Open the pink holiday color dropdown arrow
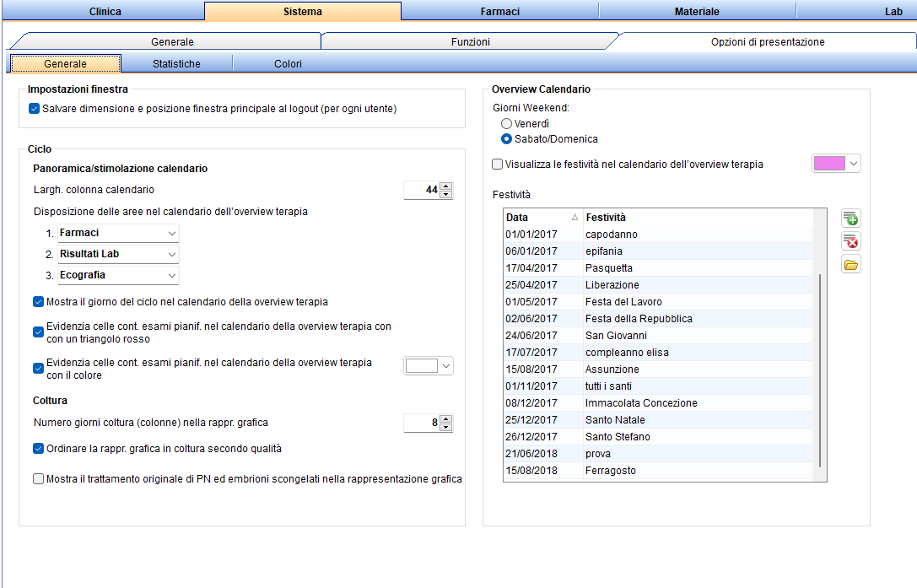The height and width of the screenshot is (588, 917). click(854, 163)
